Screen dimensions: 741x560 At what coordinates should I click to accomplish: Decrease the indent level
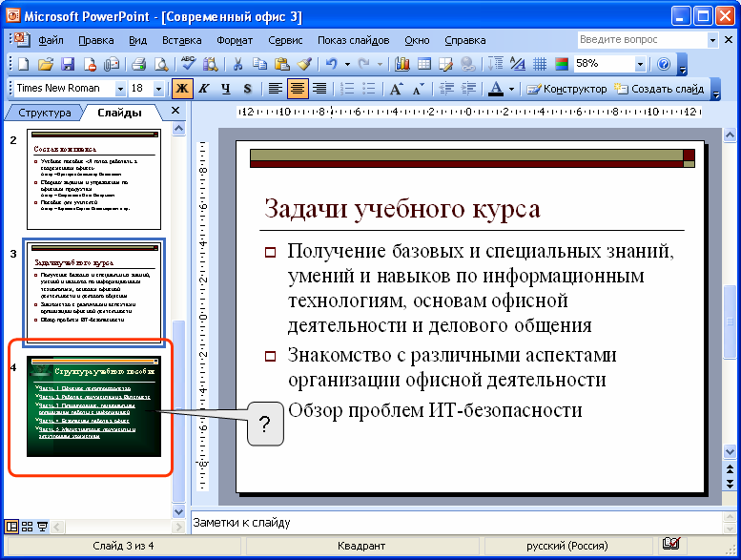click(x=446, y=89)
